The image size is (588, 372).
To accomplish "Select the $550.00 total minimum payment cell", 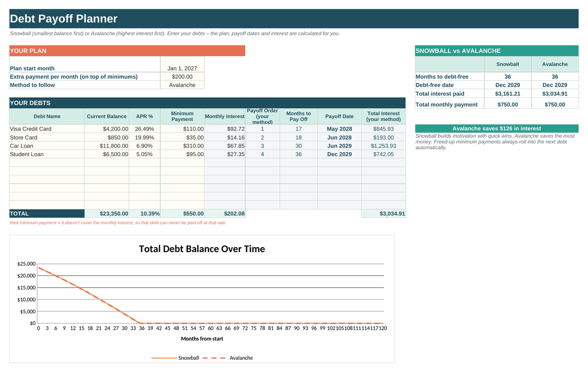I will click(182, 213).
